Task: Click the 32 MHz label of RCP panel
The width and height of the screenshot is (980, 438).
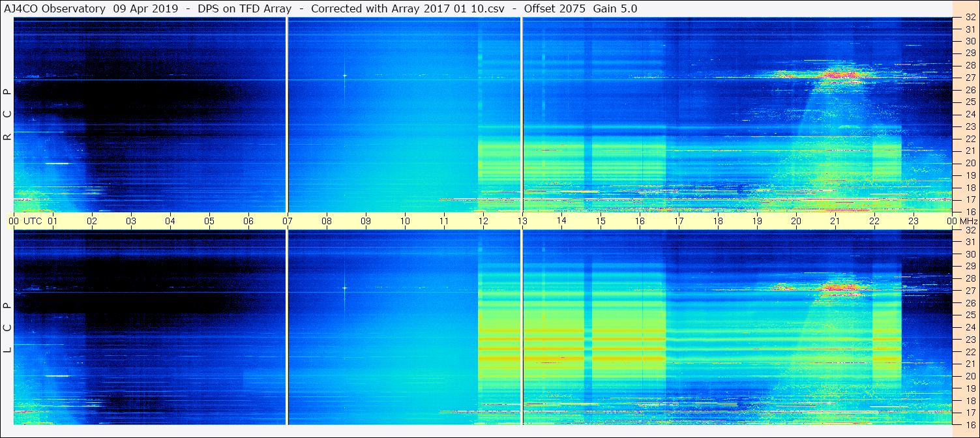Action: [x=970, y=18]
